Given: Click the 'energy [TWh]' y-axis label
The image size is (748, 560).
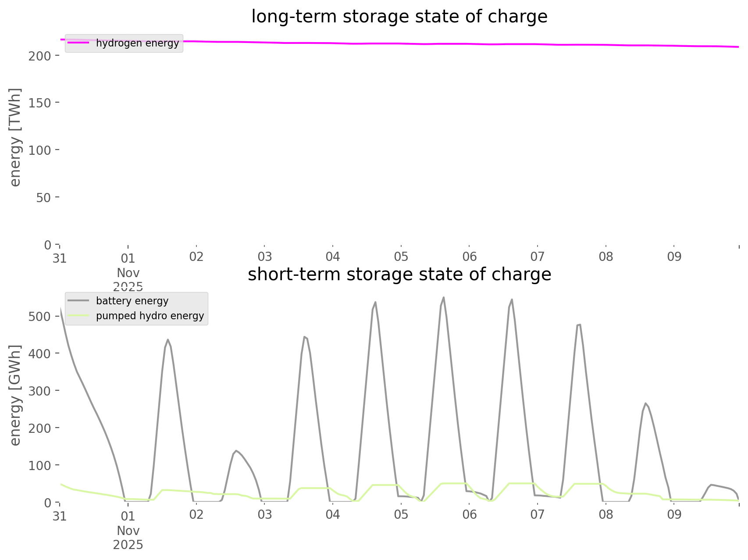Looking at the screenshot, I should point(15,137).
